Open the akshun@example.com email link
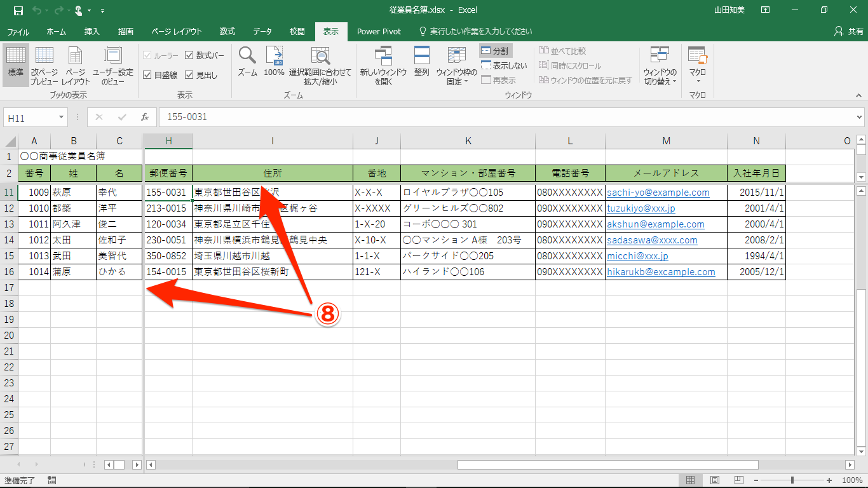The image size is (868, 488). pyautogui.click(x=655, y=224)
